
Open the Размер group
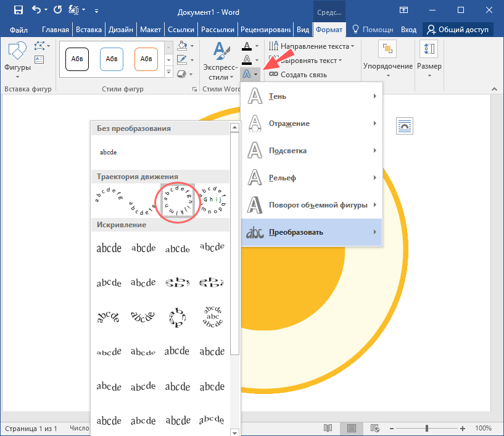click(x=429, y=60)
